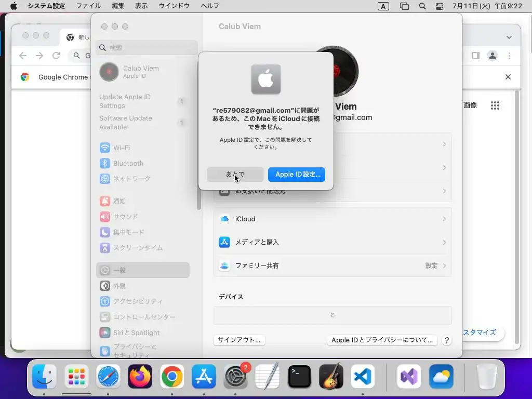Select アクセシビリティ icon in settings sidebar
The height and width of the screenshot is (399, 532).
(105, 301)
